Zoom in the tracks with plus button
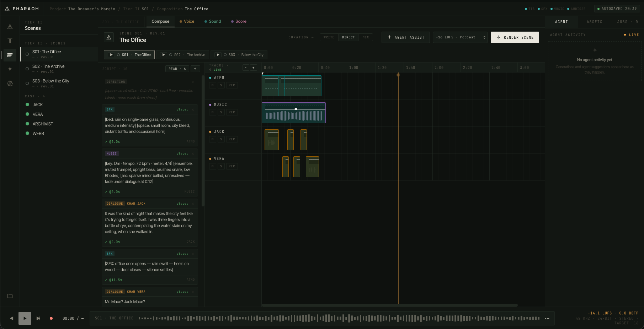This screenshot has height=329, width=644. pos(253,68)
